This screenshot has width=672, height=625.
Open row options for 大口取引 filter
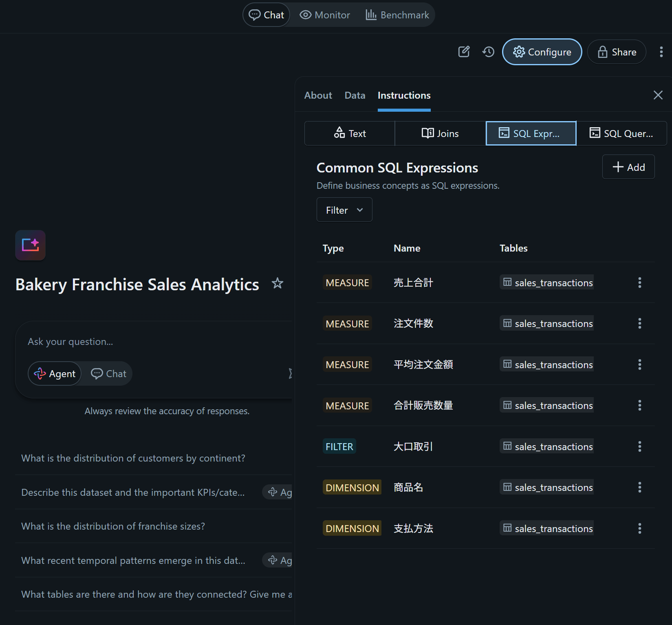pos(639,446)
